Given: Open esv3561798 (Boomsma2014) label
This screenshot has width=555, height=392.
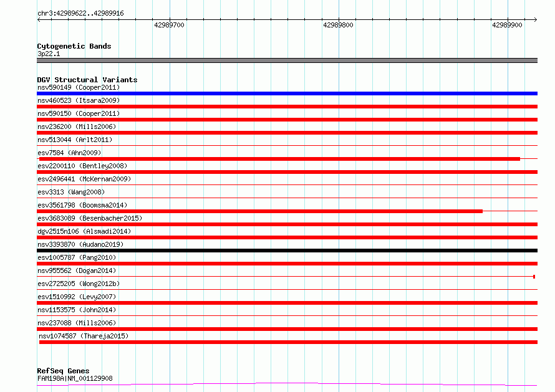Looking at the screenshot, I should click(x=82, y=205).
